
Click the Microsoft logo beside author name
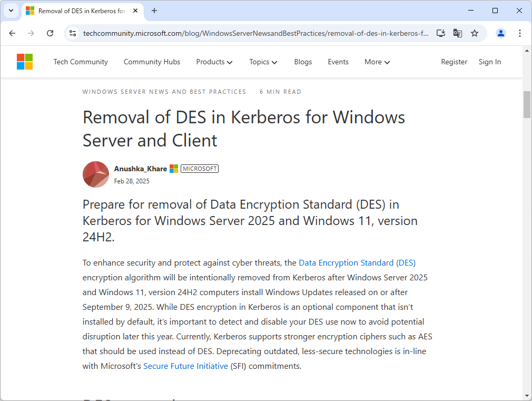coord(174,169)
